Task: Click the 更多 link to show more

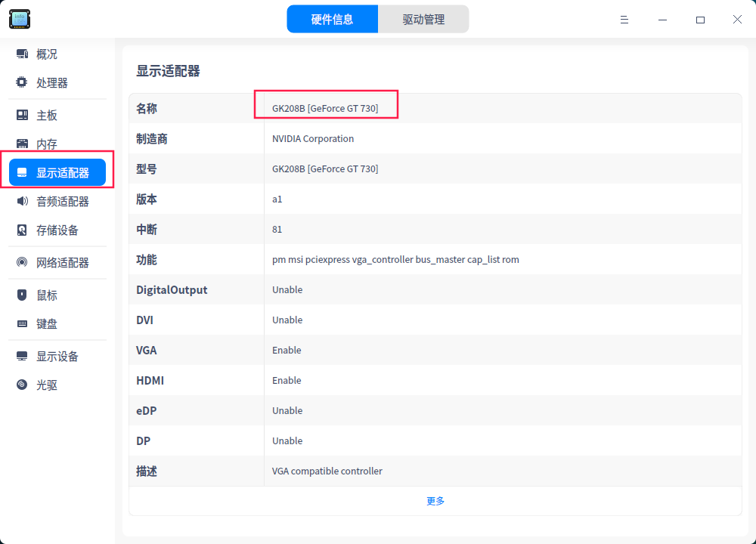Action: click(435, 501)
